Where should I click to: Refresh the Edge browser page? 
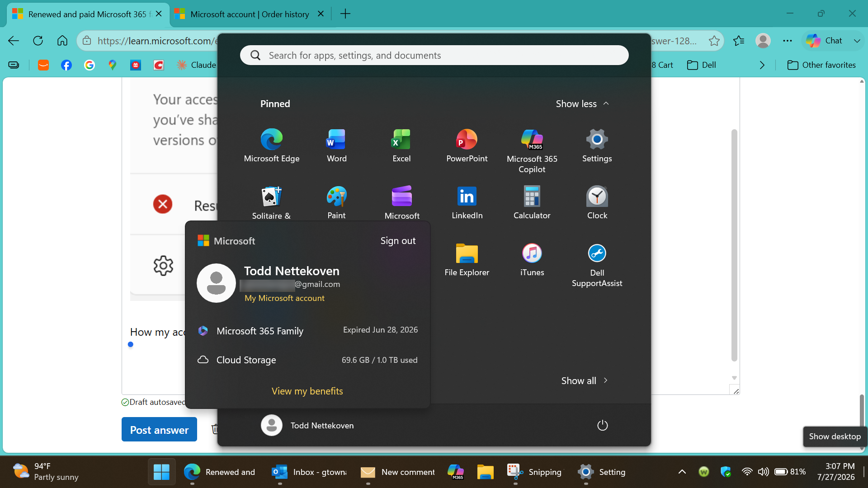tap(38, 41)
